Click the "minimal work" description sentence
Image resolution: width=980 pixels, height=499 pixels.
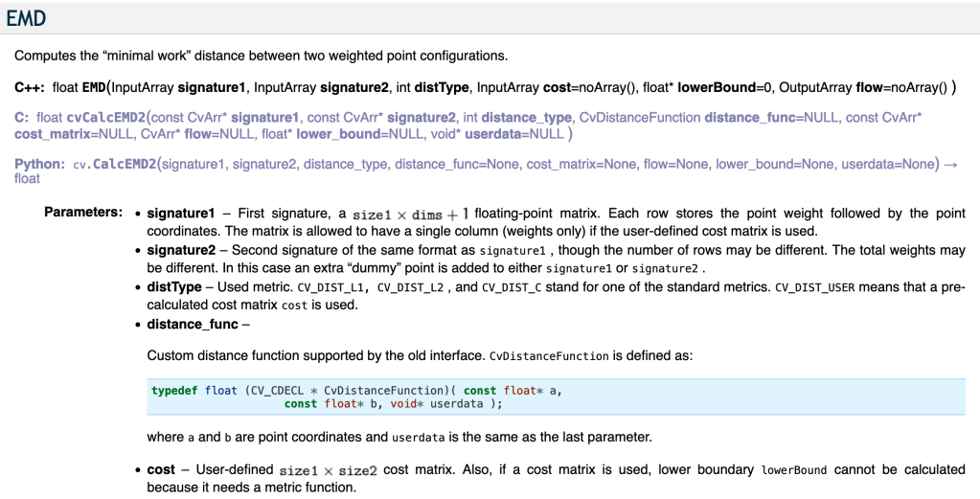pos(261,56)
